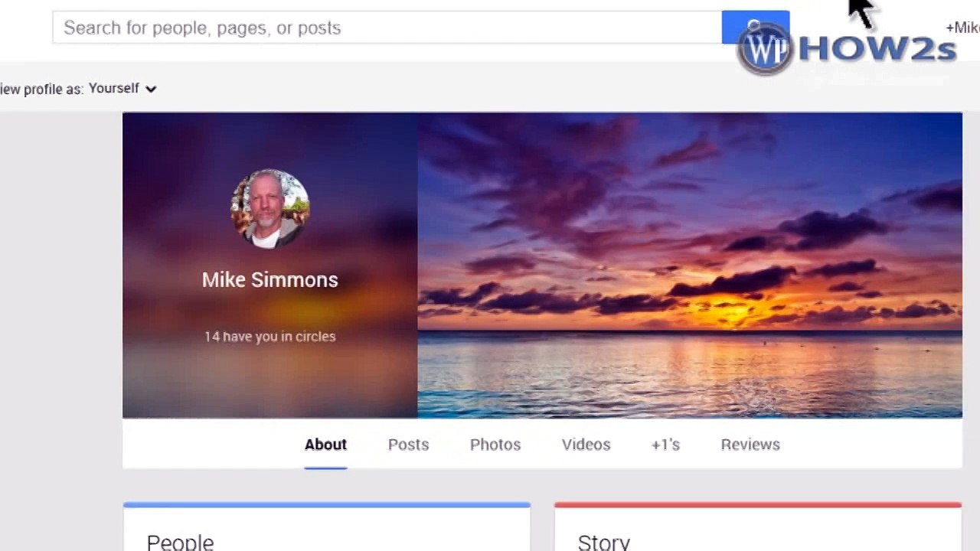Click the Mike Simmons profile name
The image size is (980, 551).
(270, 280)
